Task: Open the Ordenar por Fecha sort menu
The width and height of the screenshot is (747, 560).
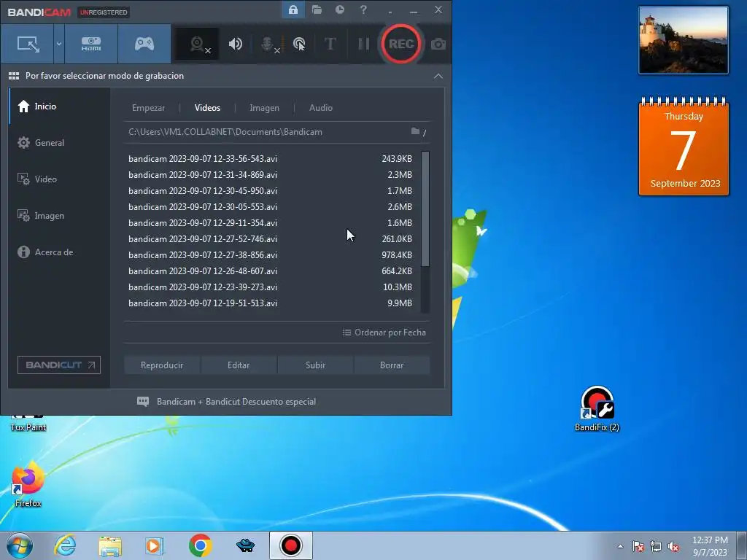Action: 384,332
